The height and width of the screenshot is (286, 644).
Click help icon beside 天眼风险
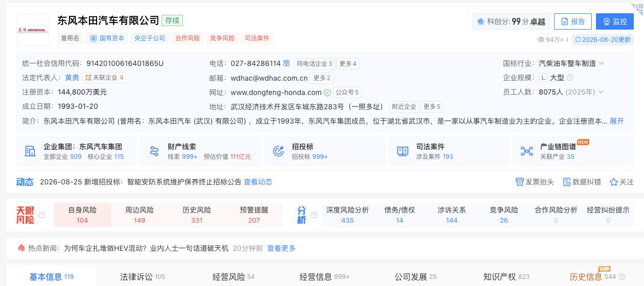42,215
